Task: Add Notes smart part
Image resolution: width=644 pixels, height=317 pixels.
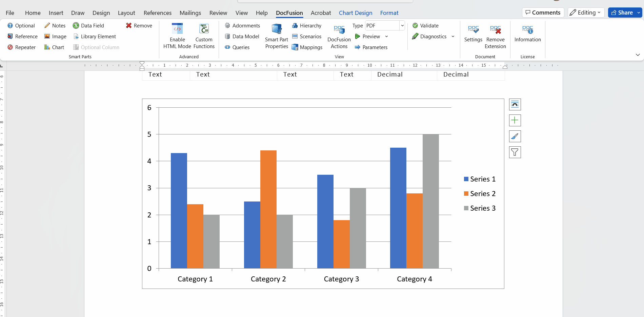Action: tap(55, 26)
